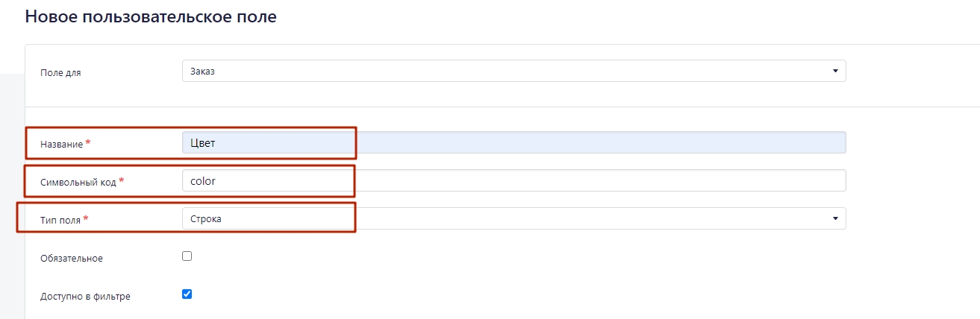Click the caret arrow of the Заказ dropdown

[x=835, y=72]
